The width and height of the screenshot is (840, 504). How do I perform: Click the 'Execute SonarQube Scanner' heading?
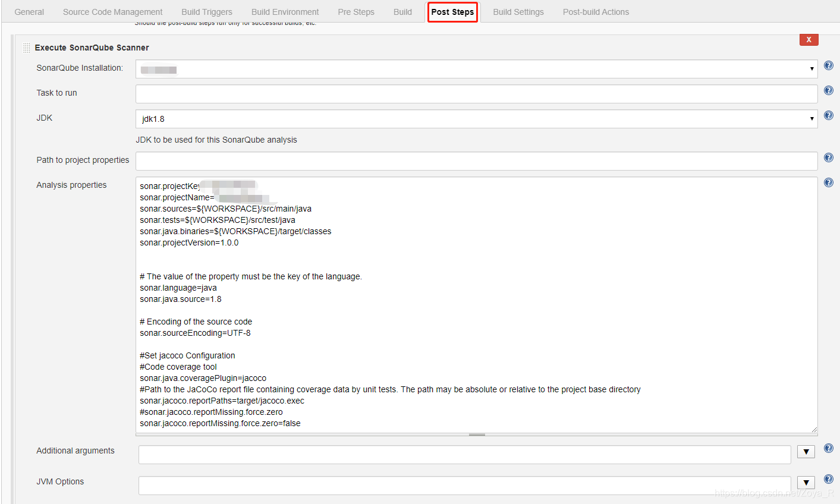click(92, 48)
